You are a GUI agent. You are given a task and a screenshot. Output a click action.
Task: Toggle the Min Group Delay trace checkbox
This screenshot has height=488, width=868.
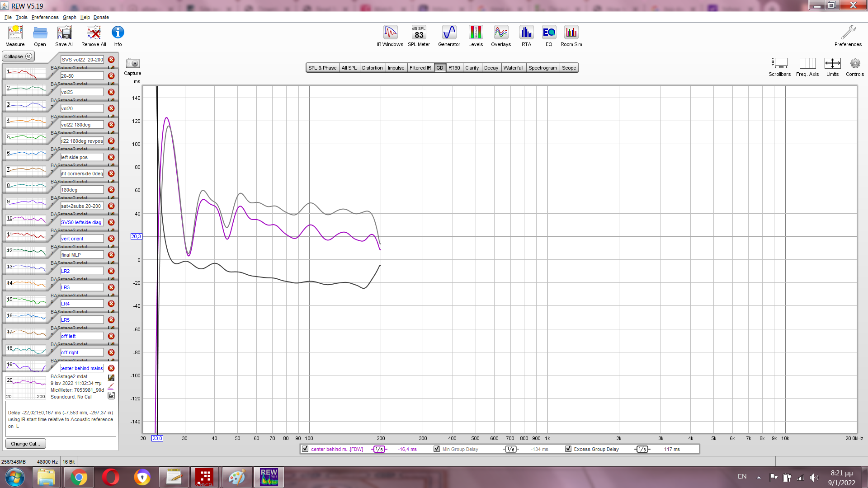(x=437, y=449)
